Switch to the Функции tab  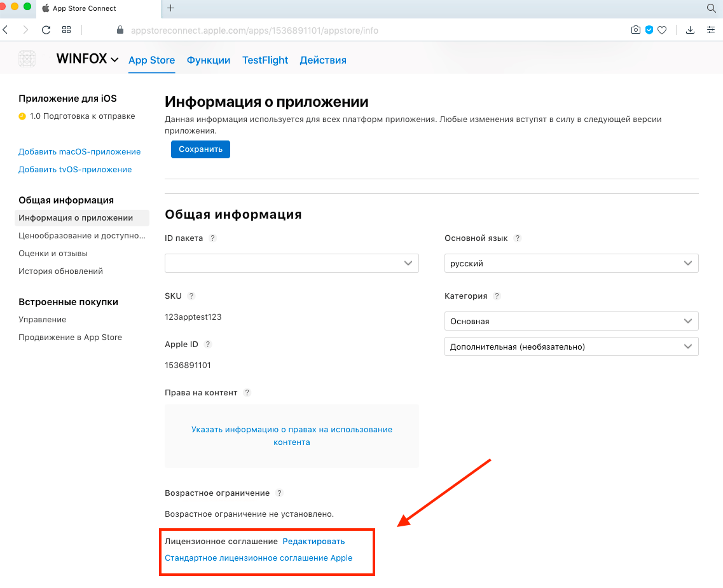(x=209, y=60)
